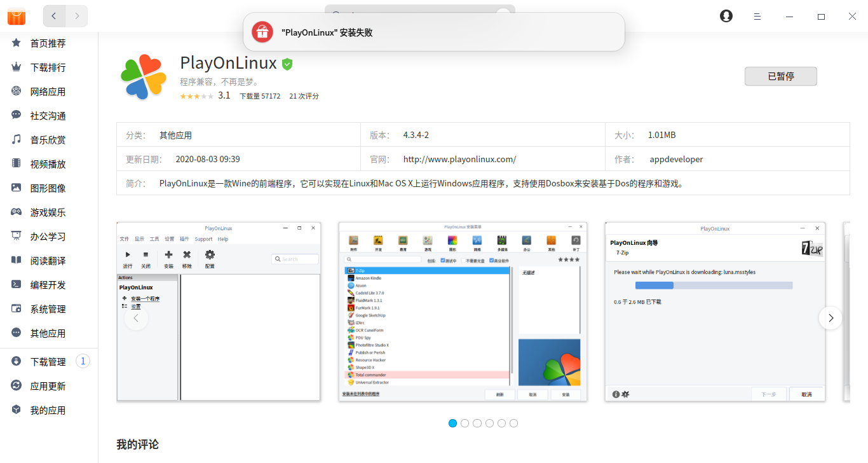Click the author name appdeveloper
The image size is (868, 463).
(x=676, y=160)
